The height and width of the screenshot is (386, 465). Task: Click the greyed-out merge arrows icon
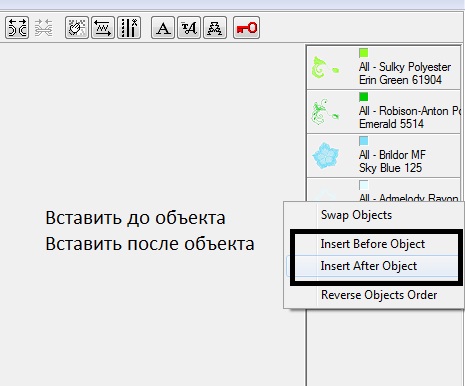click(x=44, y=27)
